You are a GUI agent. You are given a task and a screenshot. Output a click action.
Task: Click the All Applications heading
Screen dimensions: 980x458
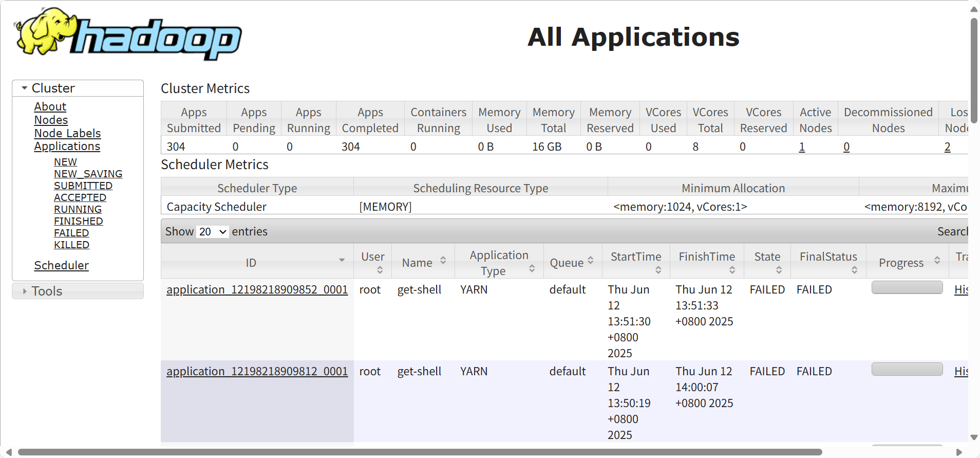pyautogui.click(x=633, y=37)
